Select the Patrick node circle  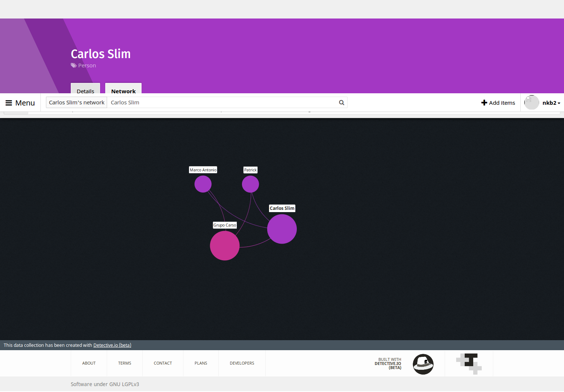[251, 184]
